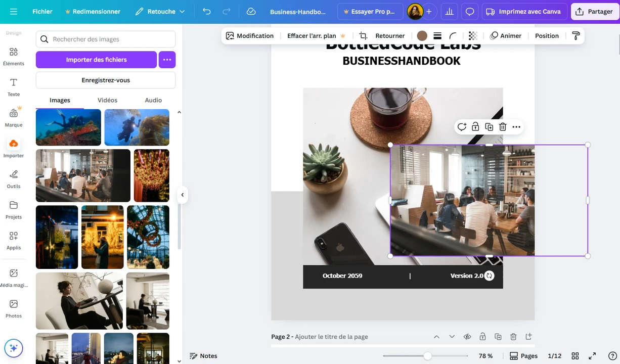620x364 pixels.
Task: Collapse the side panel arrow
Action: pyautogui.click(x=183, y=195)
